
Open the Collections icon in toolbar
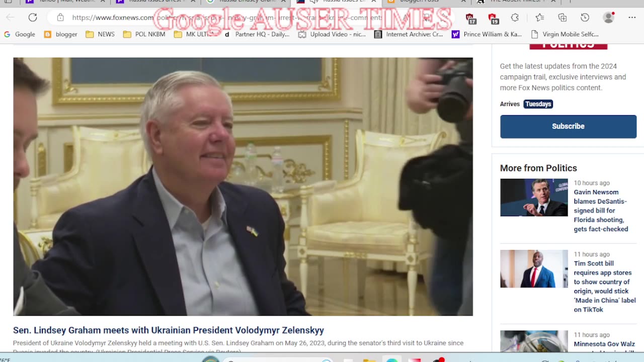(562, 18)
